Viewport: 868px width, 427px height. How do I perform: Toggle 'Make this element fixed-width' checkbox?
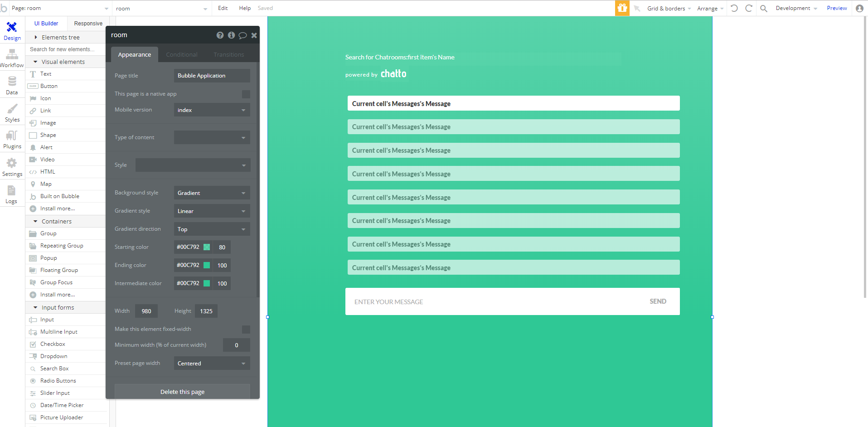coord(246,330)
